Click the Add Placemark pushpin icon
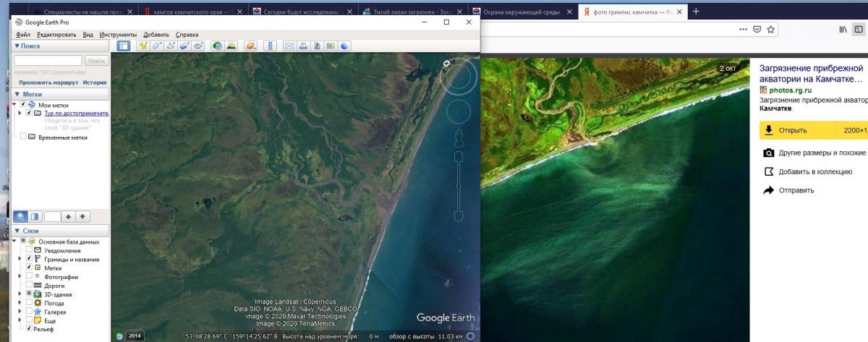 pos(143,46)
